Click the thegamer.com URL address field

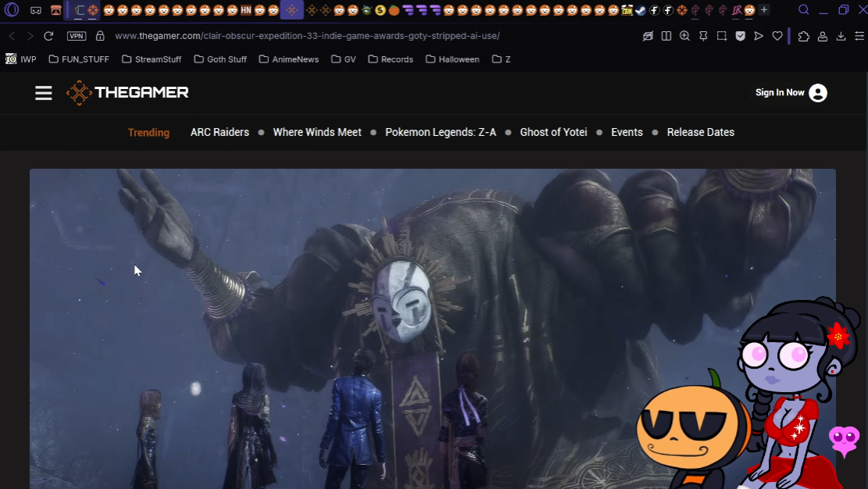tap(307, 36)
